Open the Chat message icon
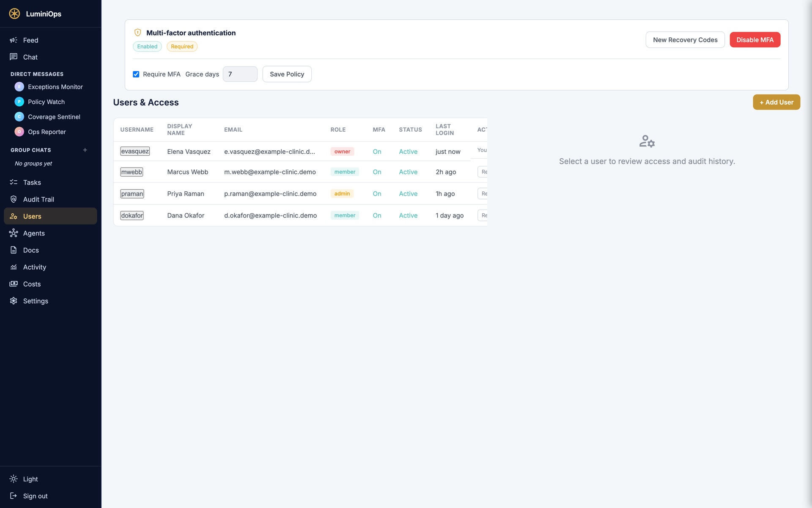The image size is (812, 508). (14, 57)
